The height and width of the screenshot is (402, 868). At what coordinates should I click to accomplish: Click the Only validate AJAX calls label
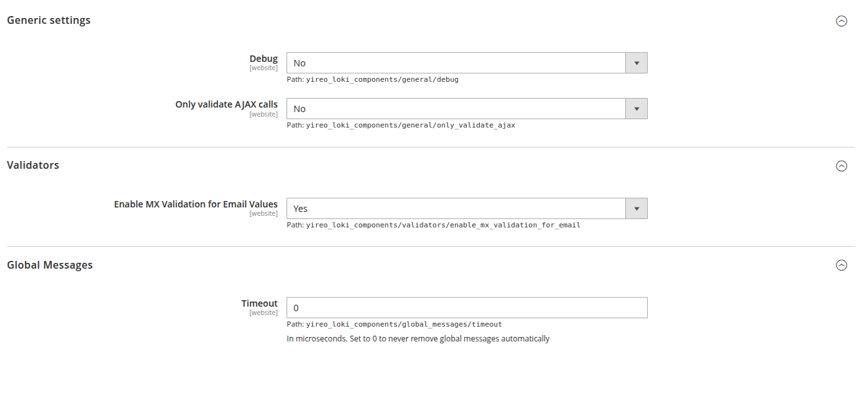tap(226, 104)
